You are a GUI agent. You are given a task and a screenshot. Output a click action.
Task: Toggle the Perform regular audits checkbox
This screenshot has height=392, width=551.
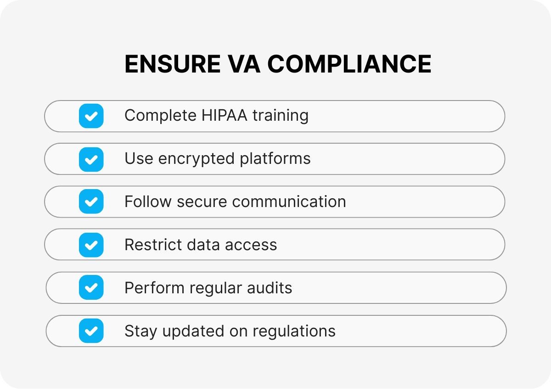pos(91,288)
